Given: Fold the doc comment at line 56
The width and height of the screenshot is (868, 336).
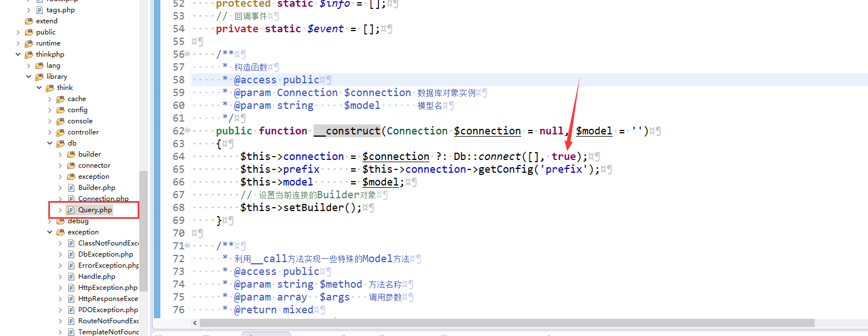Looking at the screenshot, I should coord(187,54).
